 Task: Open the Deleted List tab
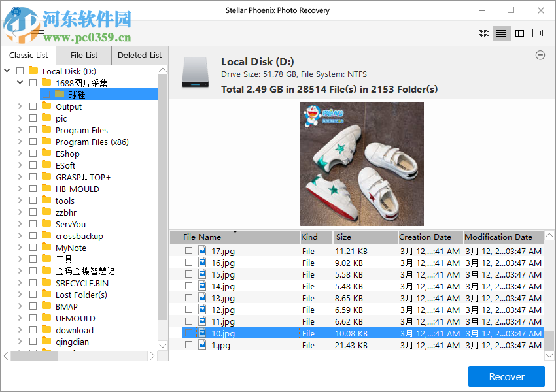[x=139, y=56]
